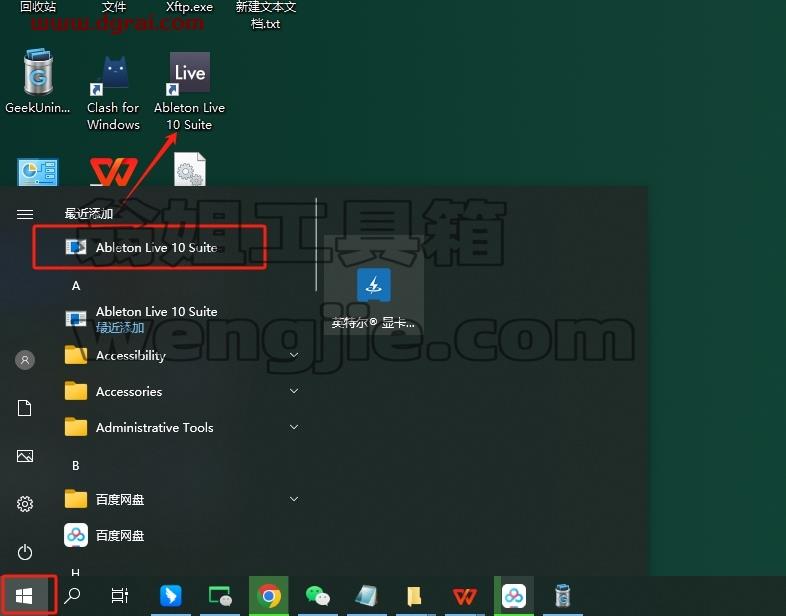Open WeChat from the taskbar

point(317,596)
